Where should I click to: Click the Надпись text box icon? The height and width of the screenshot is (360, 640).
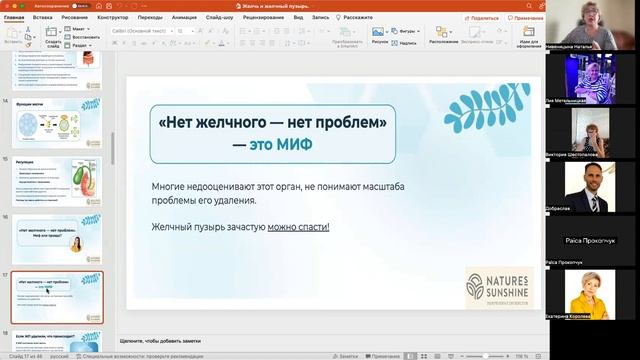404,43
